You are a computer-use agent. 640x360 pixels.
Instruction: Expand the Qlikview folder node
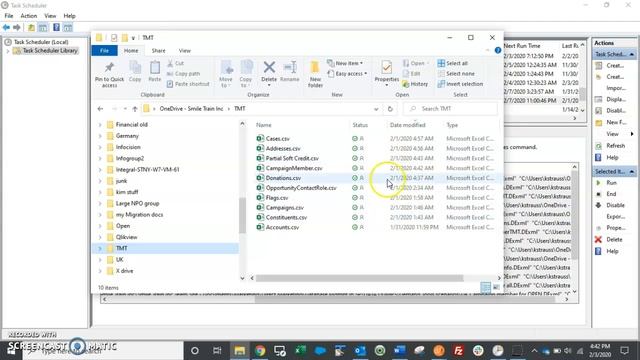click(100, 237)
